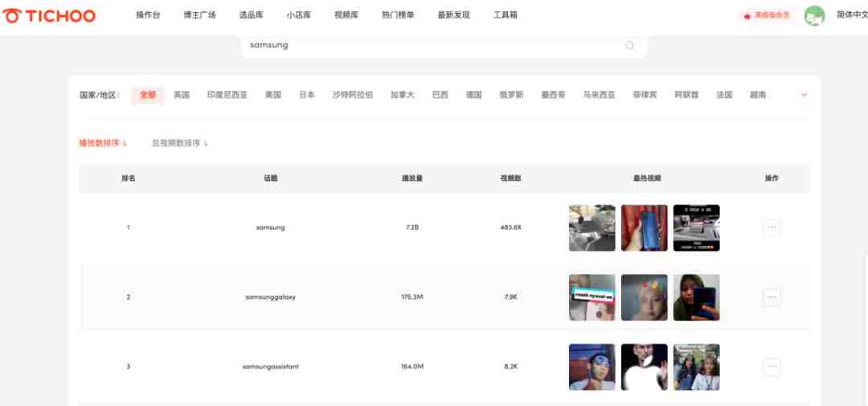
Task: Click the 483.6K video count
Action: tap(510, 228)
